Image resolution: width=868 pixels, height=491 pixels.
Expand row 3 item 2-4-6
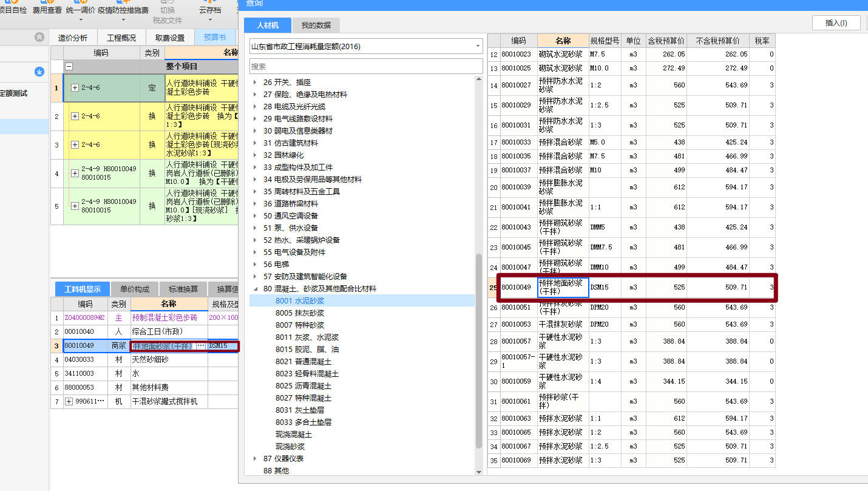(x=75, y=144)
